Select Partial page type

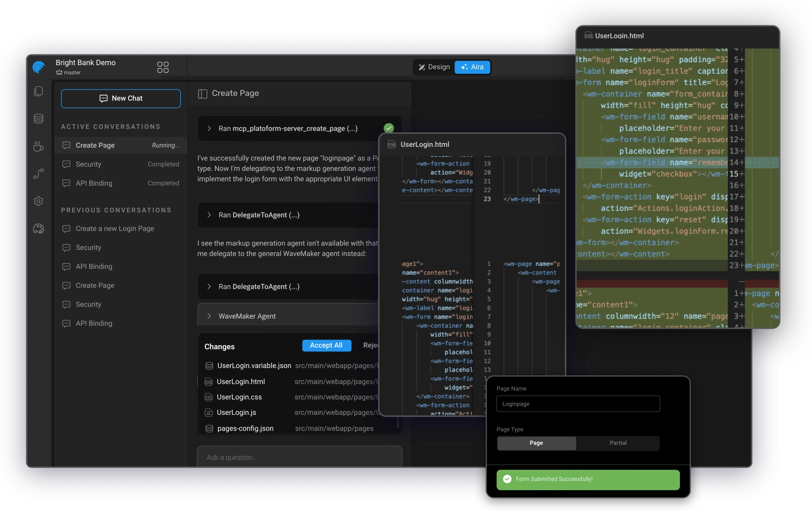point(618,443)
